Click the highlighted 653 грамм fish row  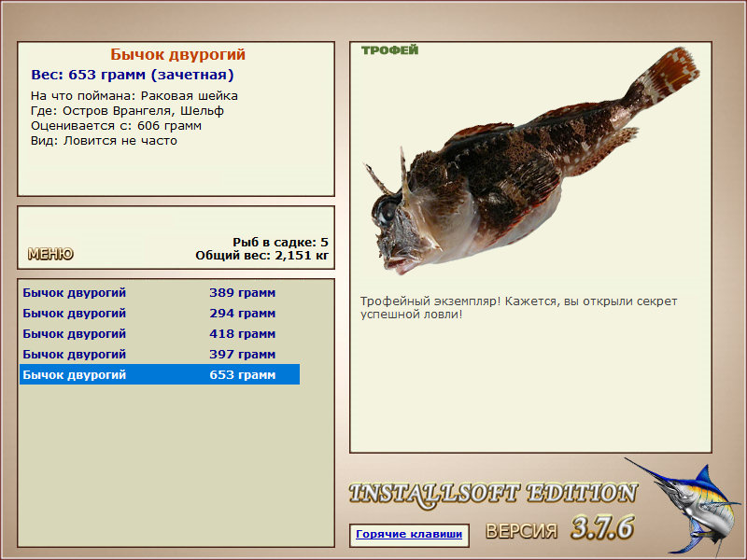click(160, 375)
